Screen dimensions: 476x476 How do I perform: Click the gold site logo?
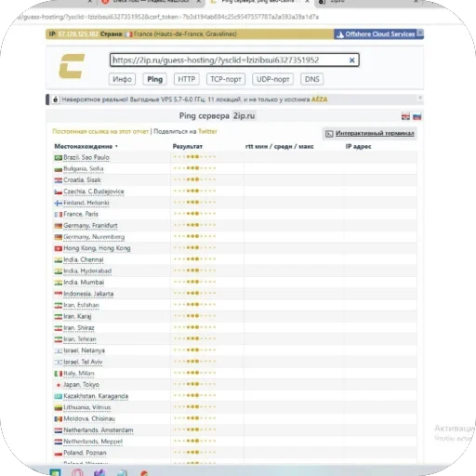pyautogui.click(x=72, y=66)
